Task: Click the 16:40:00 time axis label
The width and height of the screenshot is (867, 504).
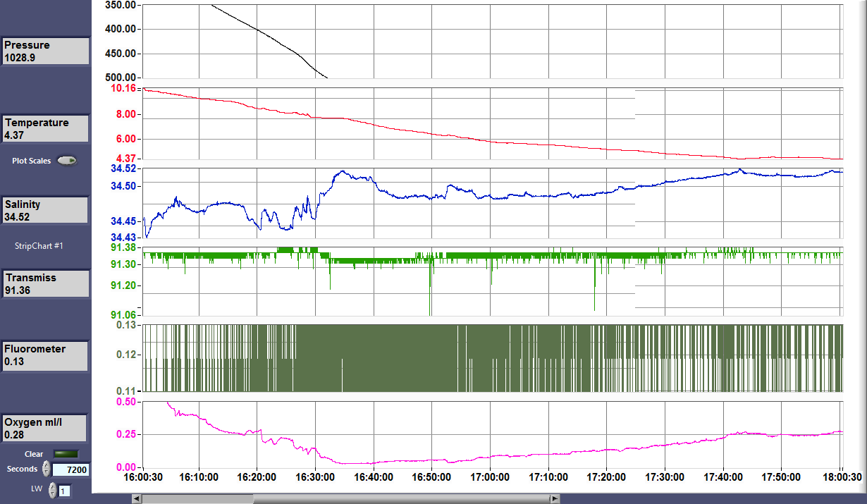Action: pos(373,477)
